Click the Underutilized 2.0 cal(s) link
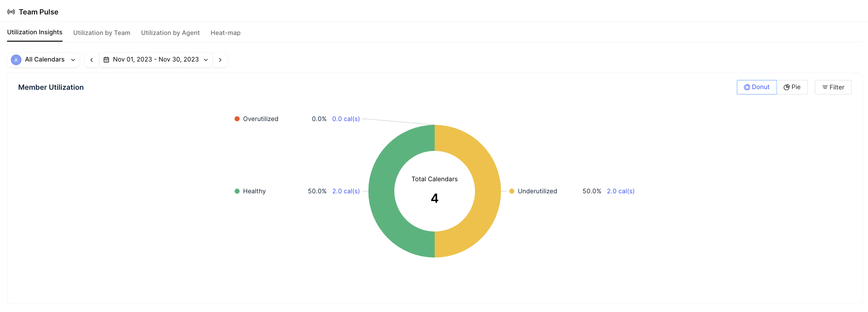The image size is (868, 312). (620, 191)
